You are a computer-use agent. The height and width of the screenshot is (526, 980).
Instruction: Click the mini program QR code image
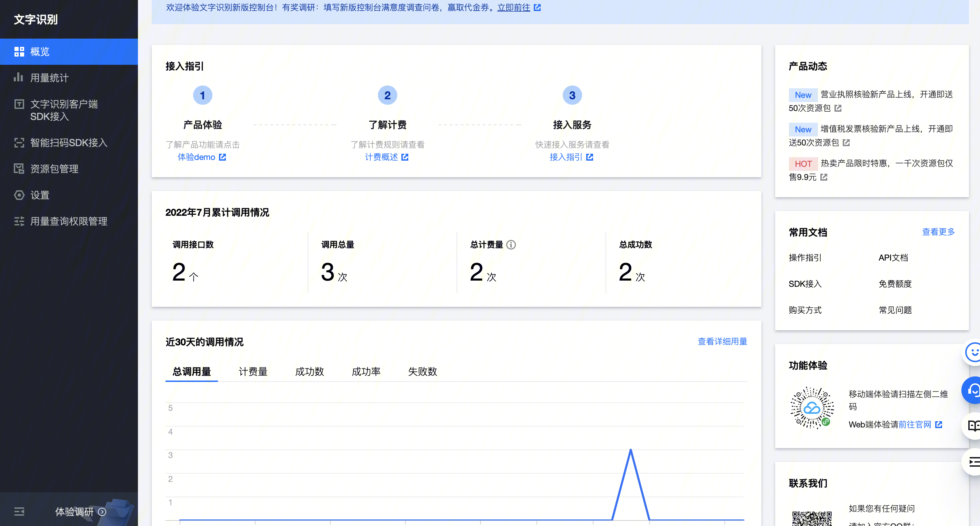[x=812, y=408]
